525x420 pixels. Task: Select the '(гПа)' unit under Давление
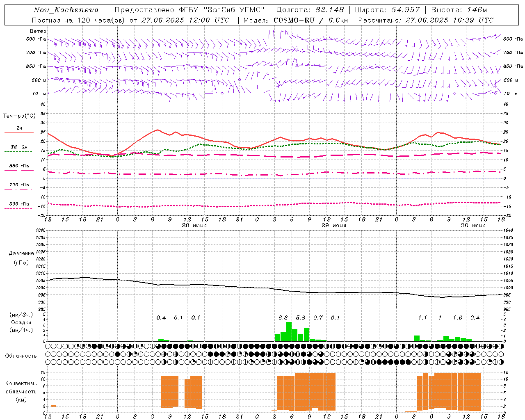(x=21, y=262)
